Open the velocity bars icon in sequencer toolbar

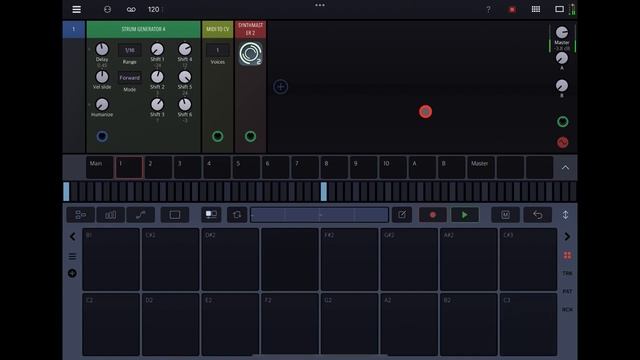pyautogui.click(x=110, y=215)
